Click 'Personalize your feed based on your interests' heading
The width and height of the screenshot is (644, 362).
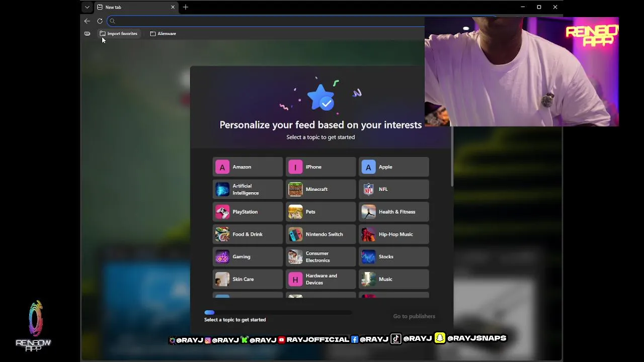point(320,125)
